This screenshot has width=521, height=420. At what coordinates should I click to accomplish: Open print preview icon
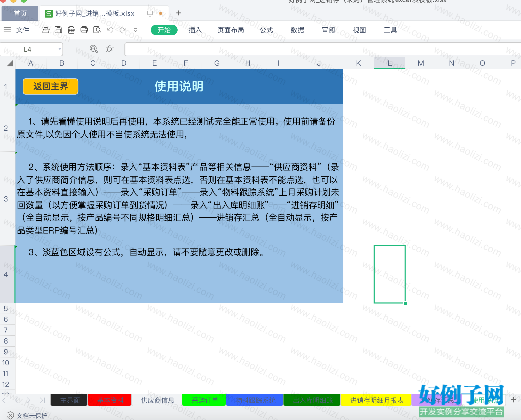tap(97, 30)
